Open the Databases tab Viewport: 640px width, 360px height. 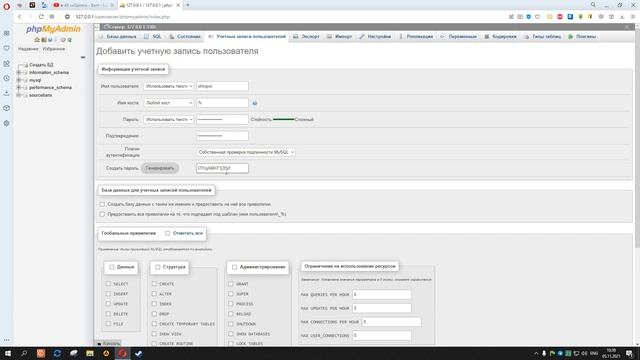(118, 37)
